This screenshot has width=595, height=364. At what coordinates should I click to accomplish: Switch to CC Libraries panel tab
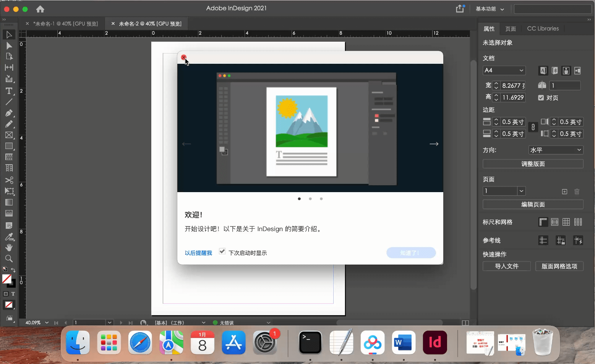point(543,29)
